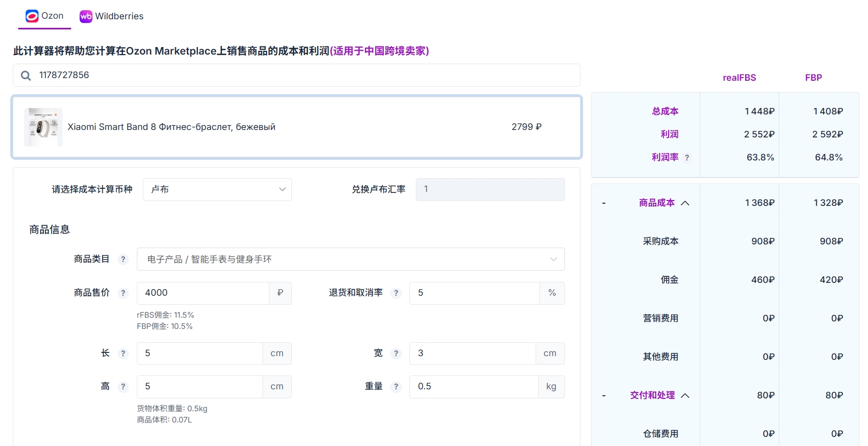The height and width of the screenshot is (446, 868).
Task: Edit the 商品售价 price field
Action: tap(203, 293)
